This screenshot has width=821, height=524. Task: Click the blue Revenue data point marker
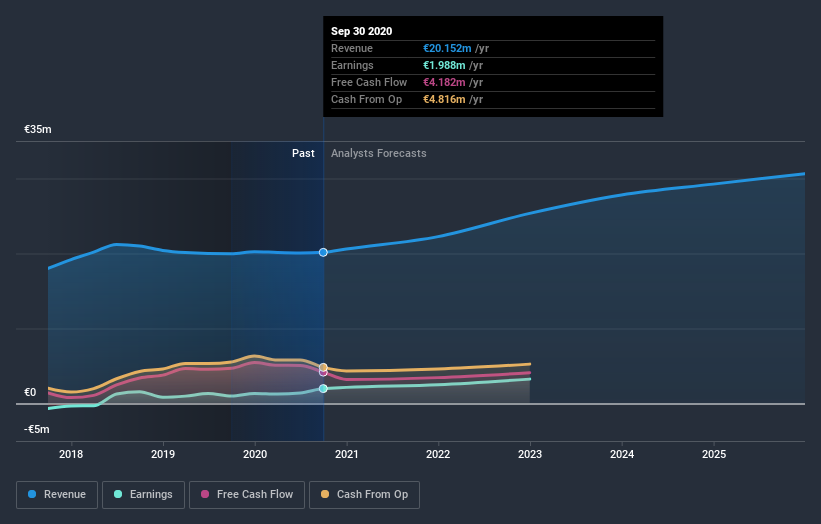tap(323, 252)
